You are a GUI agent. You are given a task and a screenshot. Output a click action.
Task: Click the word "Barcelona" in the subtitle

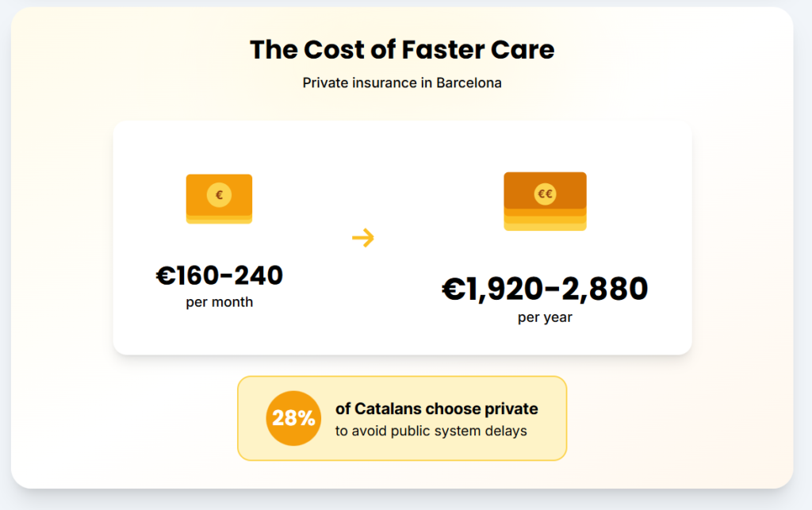[x=469, y=82]
